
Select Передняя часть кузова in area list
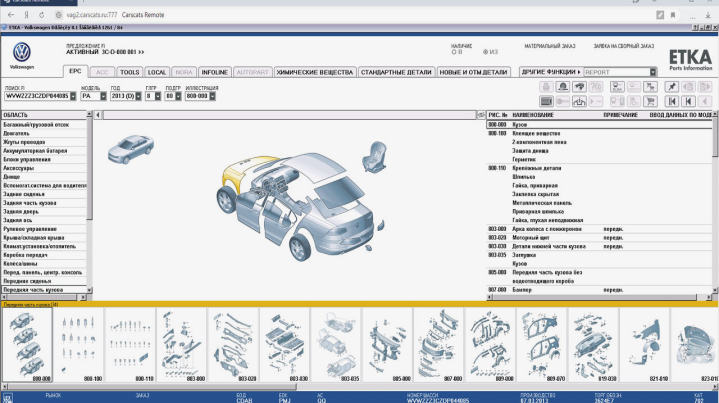click(x=44, y=290)
